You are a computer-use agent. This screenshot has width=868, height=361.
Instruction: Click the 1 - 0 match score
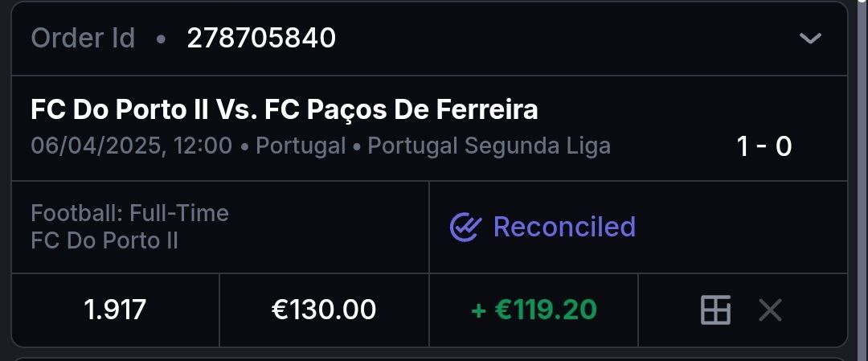[764, 146]
